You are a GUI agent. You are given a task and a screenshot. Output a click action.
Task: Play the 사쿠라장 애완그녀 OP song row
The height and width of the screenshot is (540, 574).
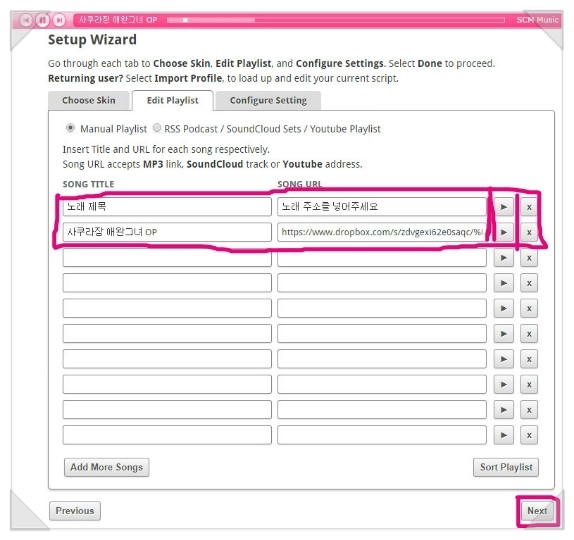504,232
